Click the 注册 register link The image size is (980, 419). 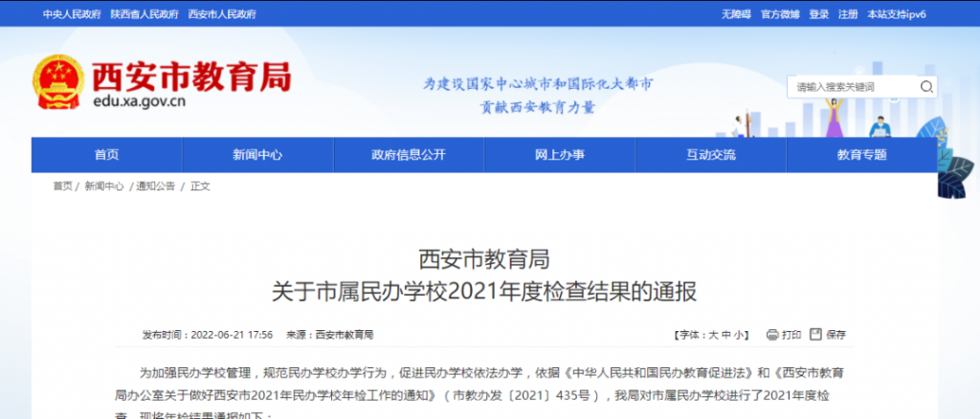[x=848, y=14]
